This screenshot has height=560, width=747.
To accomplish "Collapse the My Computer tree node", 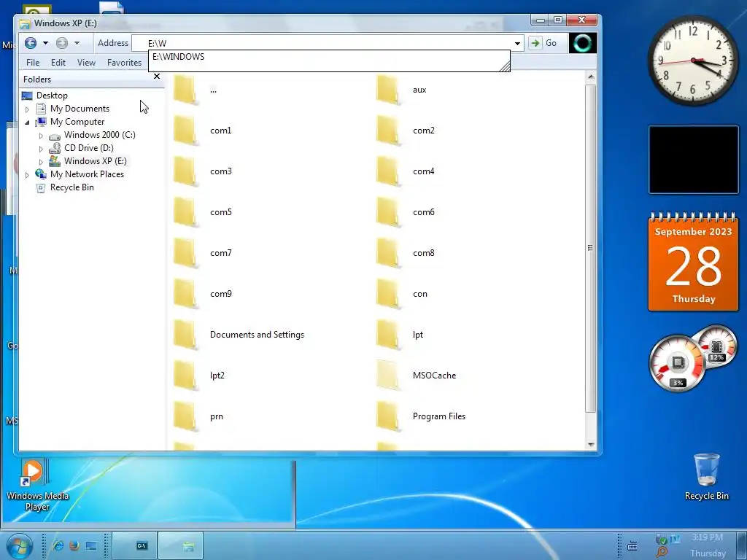I will [27, 122].
